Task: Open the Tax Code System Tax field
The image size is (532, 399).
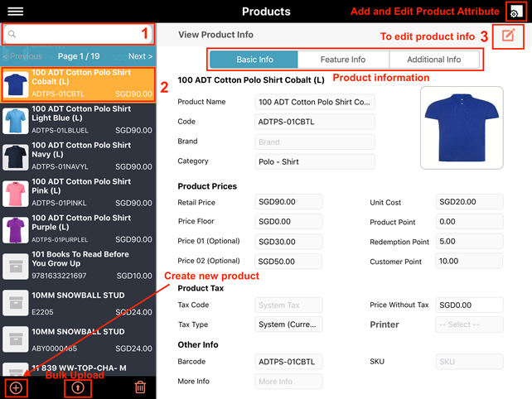Action: coord(288,305)
